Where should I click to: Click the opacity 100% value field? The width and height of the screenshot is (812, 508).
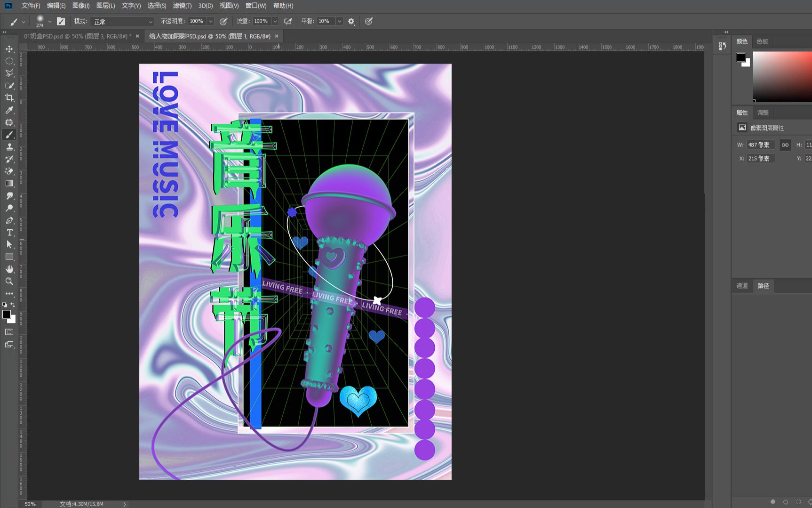point(197,21)
